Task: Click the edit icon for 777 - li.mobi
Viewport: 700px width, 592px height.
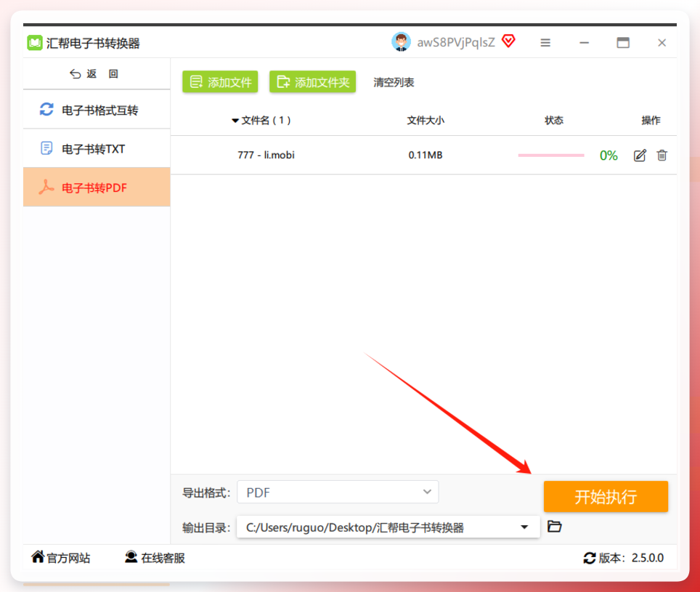Action: point(640,155)
